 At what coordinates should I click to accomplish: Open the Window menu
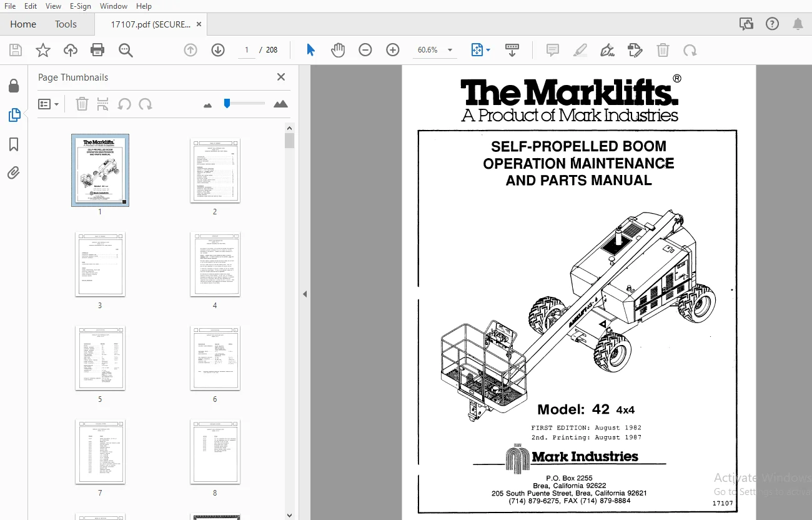tap(113, 6)
